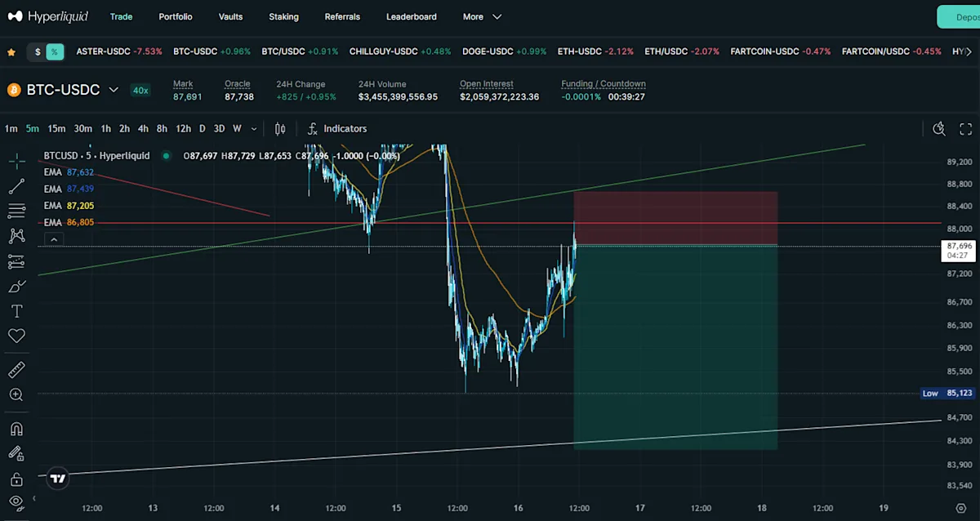Select the ruler measure tool
980x521 pixels.
coord(16,371)
